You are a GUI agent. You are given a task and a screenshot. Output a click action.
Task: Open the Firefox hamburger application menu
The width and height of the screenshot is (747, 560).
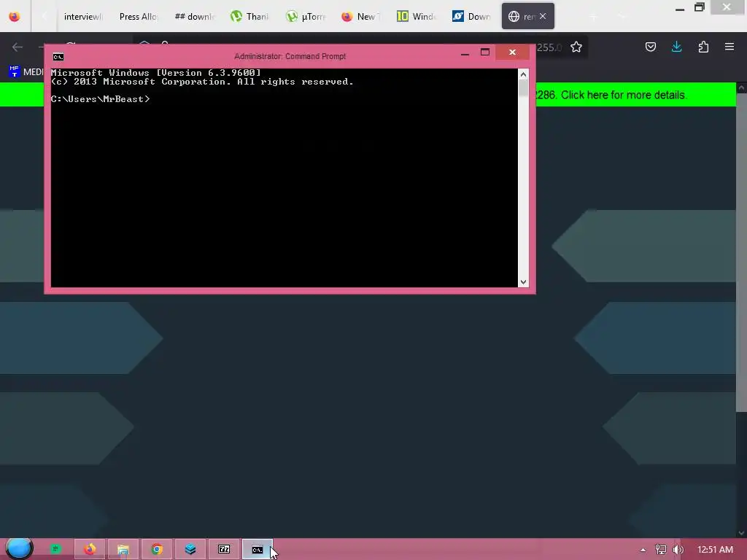coord(729,47)
